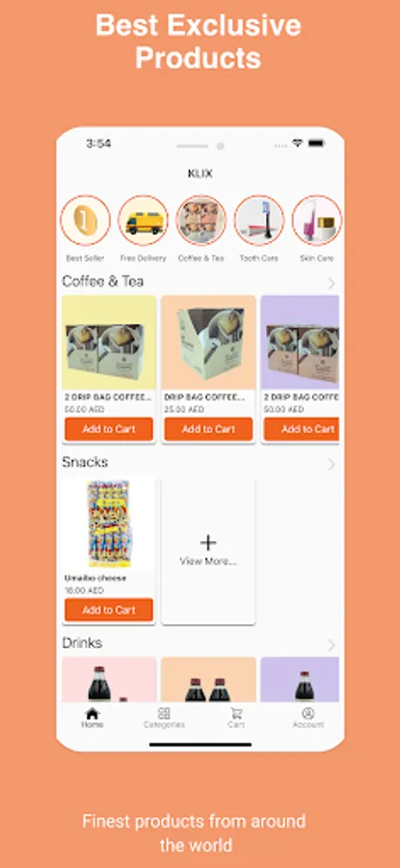Expand the Snacks section arrow
This screenshot has width=400, height=868.
(x=332, y=464)
